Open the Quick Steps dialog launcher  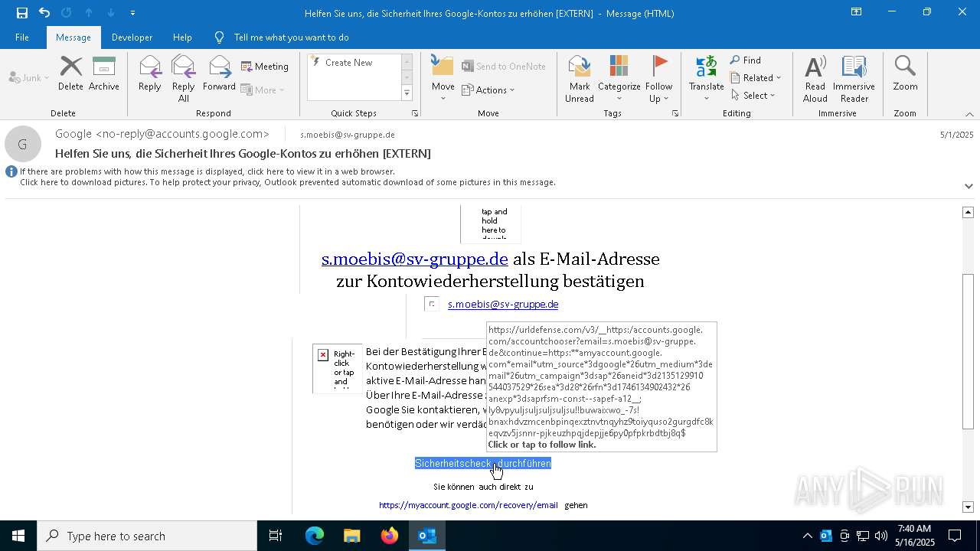[416, 113]
